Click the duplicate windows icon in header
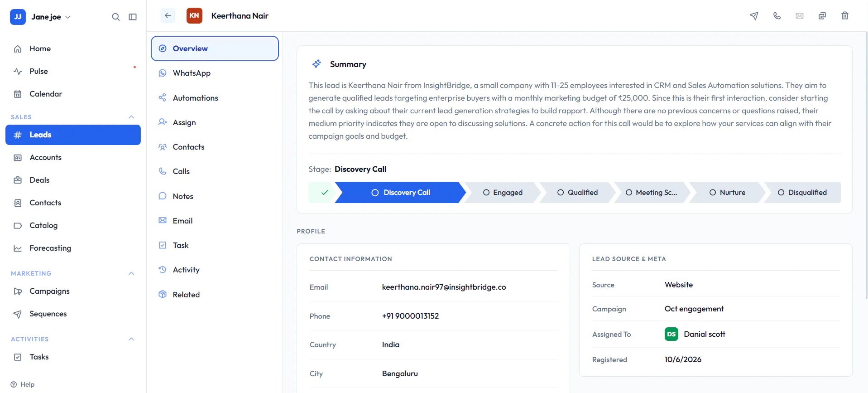Screen dimensions: 868x393 [822, 15]
